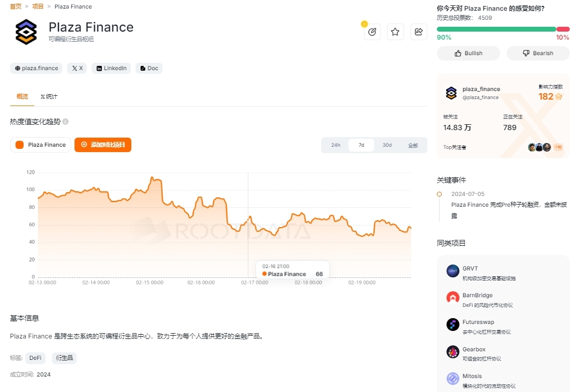Open the plaza.finance website link
Viewport: 580px width, 392px height.
pos(36,69)
